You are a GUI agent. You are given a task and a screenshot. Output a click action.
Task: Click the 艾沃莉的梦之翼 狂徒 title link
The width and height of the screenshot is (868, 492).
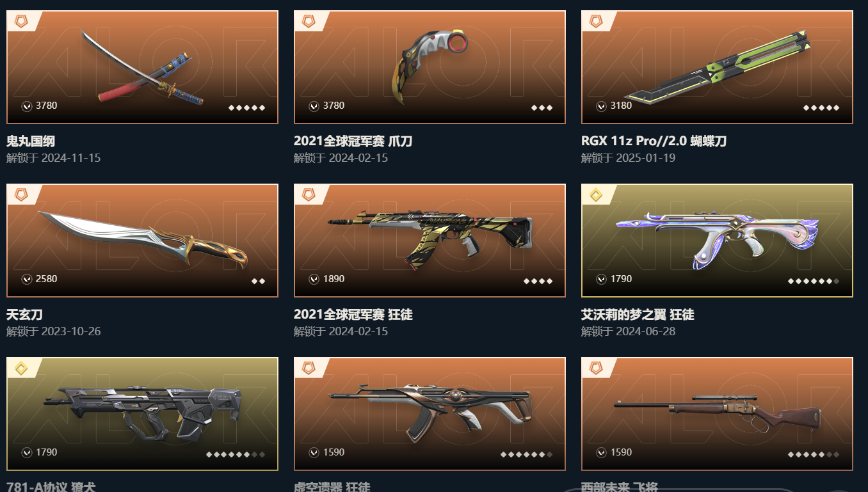pyautogui.click(x=638, y=315)
